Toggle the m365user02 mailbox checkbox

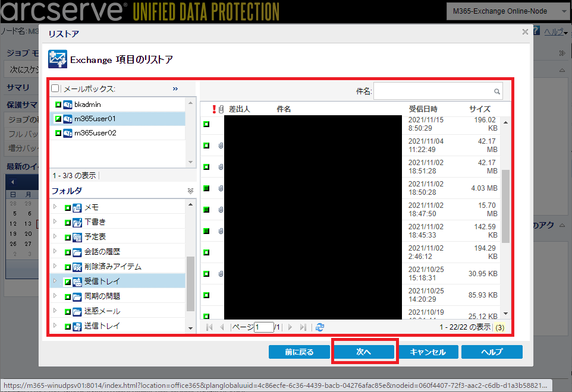pos(58,133)
